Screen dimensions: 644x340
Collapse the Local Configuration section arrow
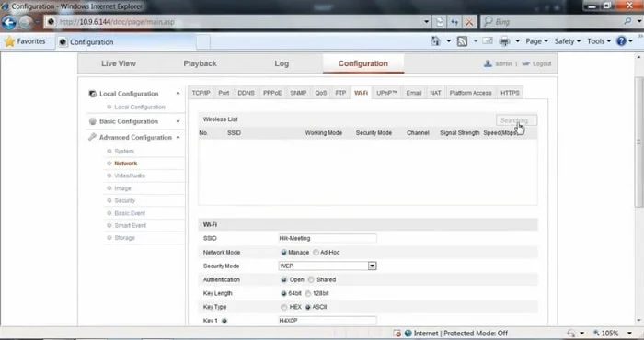(x=178, y=94)
